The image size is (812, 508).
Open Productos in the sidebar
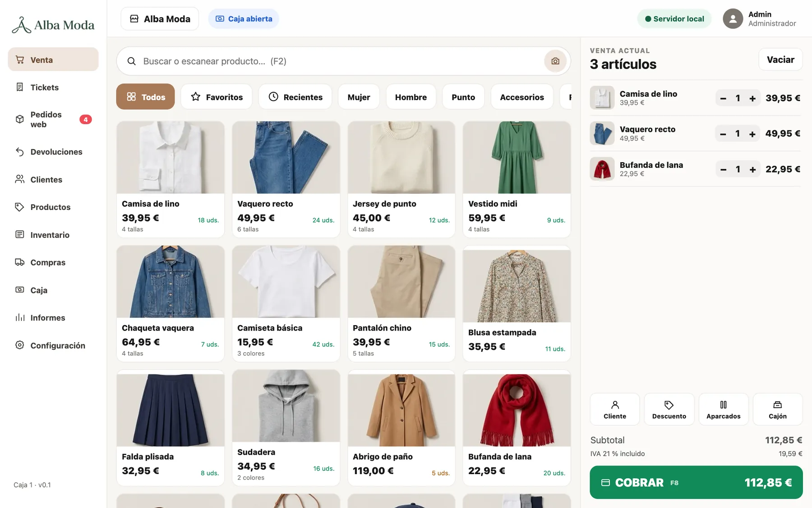tap(53, 207)
